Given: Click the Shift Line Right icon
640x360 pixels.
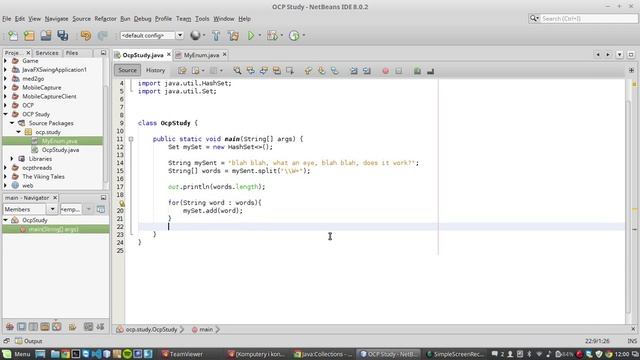Looking at the screenshot, I should pyautogui.click(x=367, y=71).
